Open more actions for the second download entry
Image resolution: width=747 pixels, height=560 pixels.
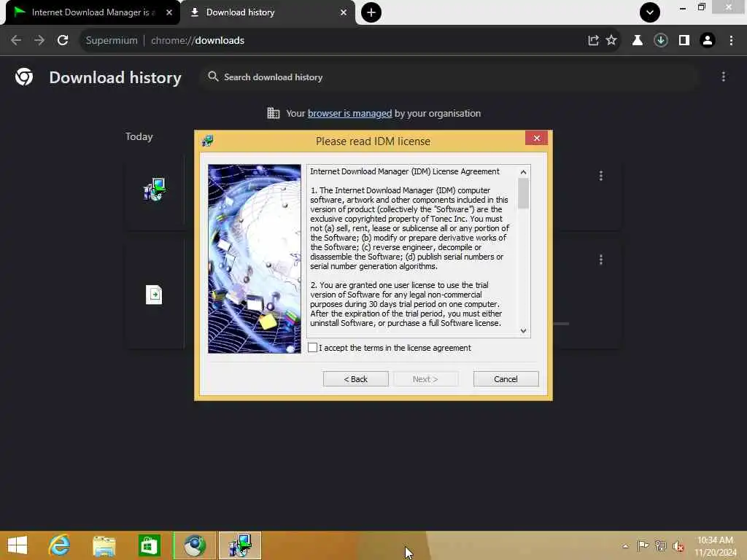(x=601, y=260)
